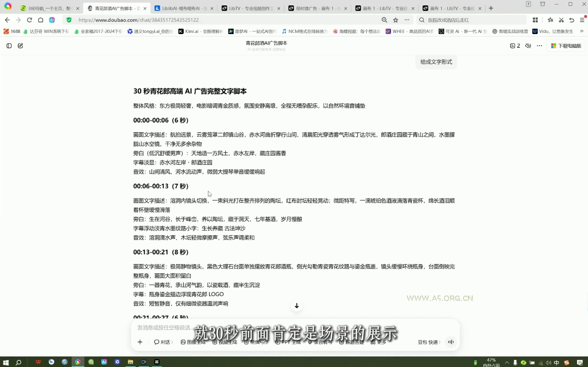Open the plus attachment menu in input bar
Image resolution: width=588 pixels, height=367 pixels.
140,342
